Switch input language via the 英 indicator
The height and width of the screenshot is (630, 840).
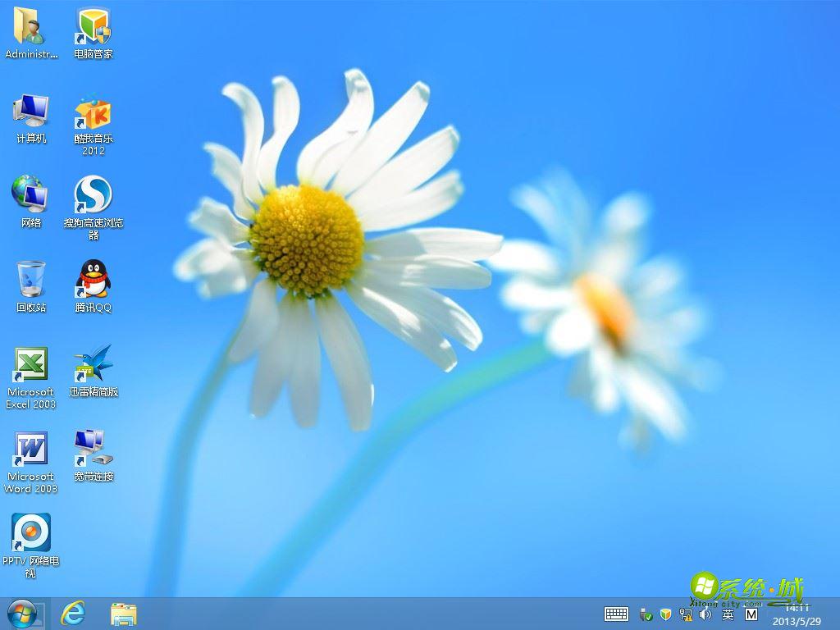pos(729,614)
